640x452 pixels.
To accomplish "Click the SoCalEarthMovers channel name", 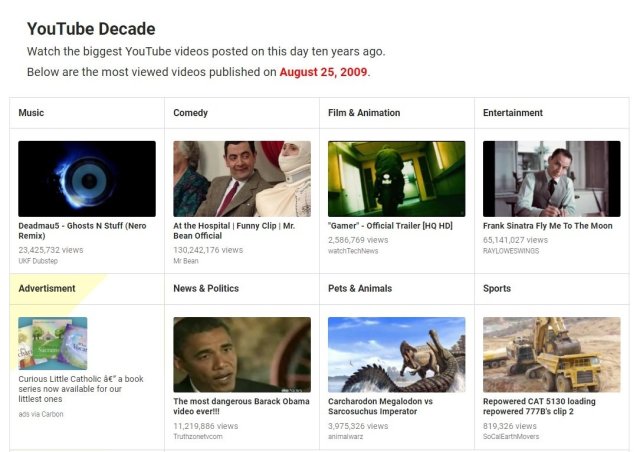I will [x=511, y=436].
